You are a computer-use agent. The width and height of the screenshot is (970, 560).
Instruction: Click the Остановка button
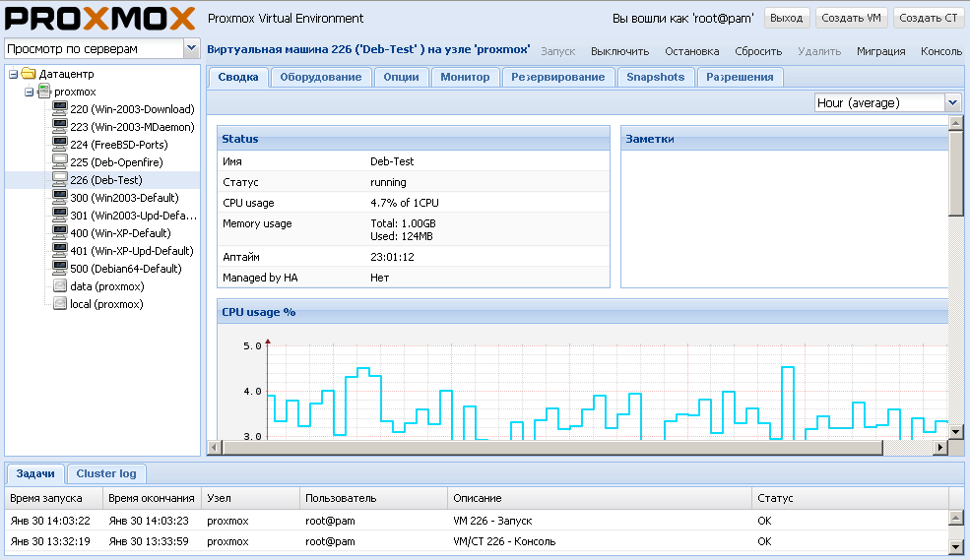691,51
